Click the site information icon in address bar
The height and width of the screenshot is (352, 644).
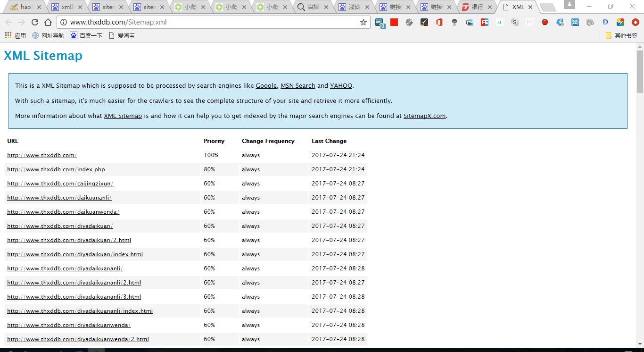click(63, 22)
